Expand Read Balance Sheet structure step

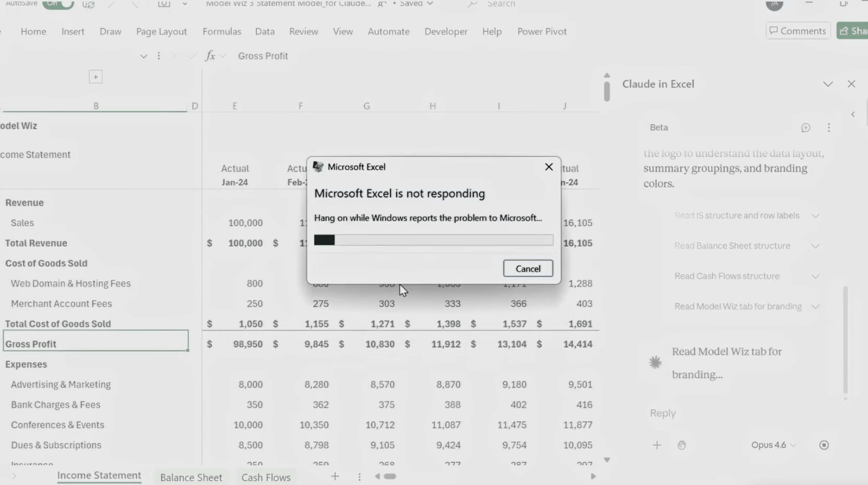point(747,246)
